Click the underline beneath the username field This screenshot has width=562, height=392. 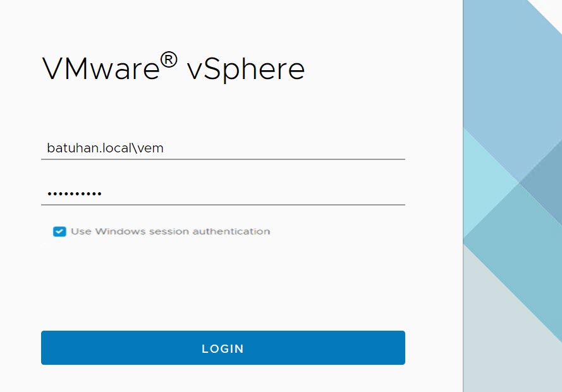point(223,159)
